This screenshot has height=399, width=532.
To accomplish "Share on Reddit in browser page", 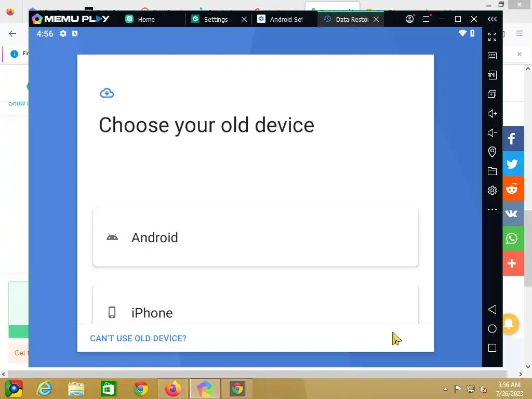I will pos(513,189).
